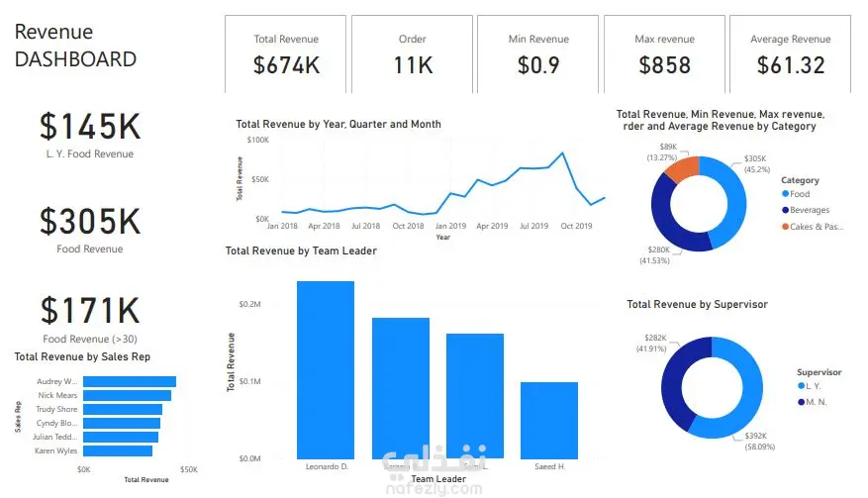Click the Total Revenue by Sales Rep title
This screenshot has width=868, height=498.
click(82, 356)
